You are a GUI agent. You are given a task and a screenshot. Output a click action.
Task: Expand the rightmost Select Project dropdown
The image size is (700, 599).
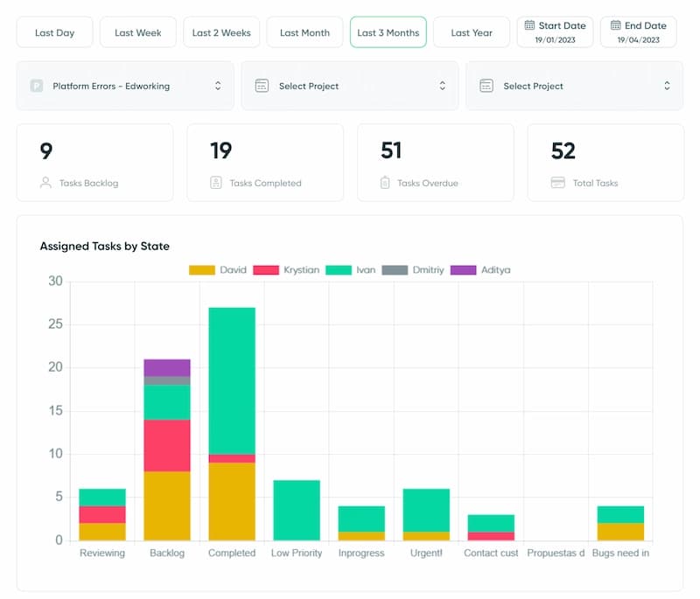pos(574,86)
